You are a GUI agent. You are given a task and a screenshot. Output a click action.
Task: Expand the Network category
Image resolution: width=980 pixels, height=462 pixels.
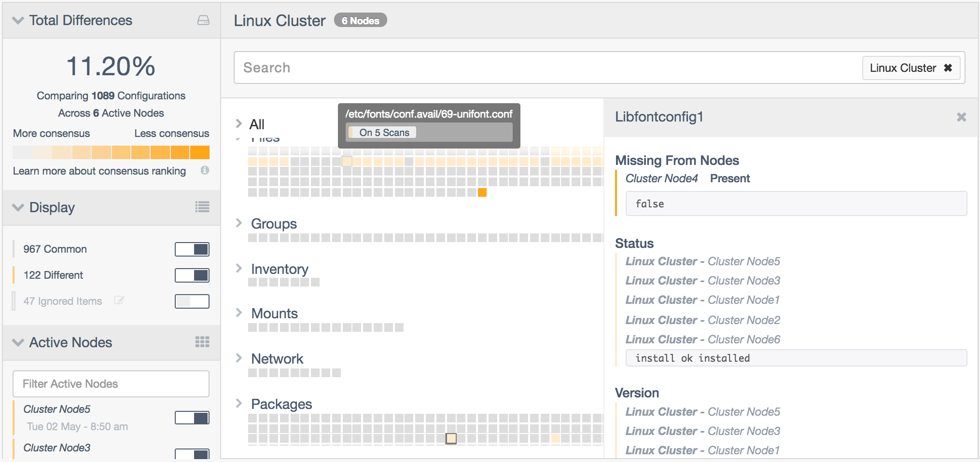click(238, 358)
